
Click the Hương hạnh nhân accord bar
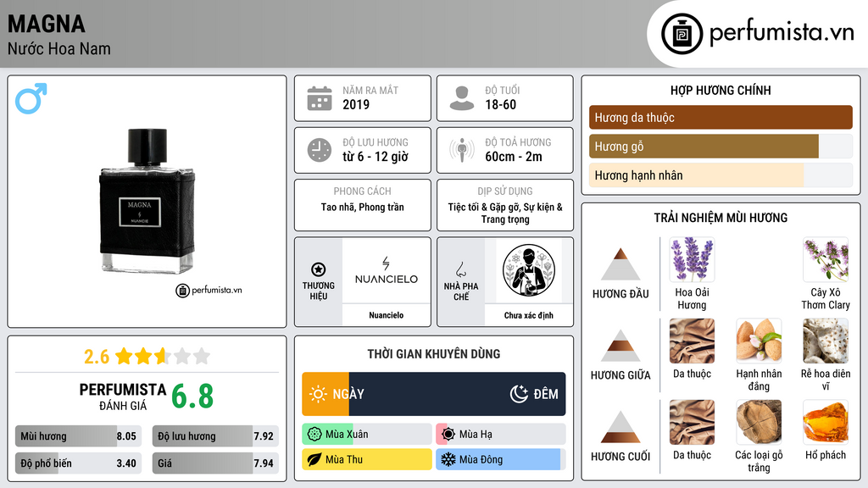tap(721, 175)
